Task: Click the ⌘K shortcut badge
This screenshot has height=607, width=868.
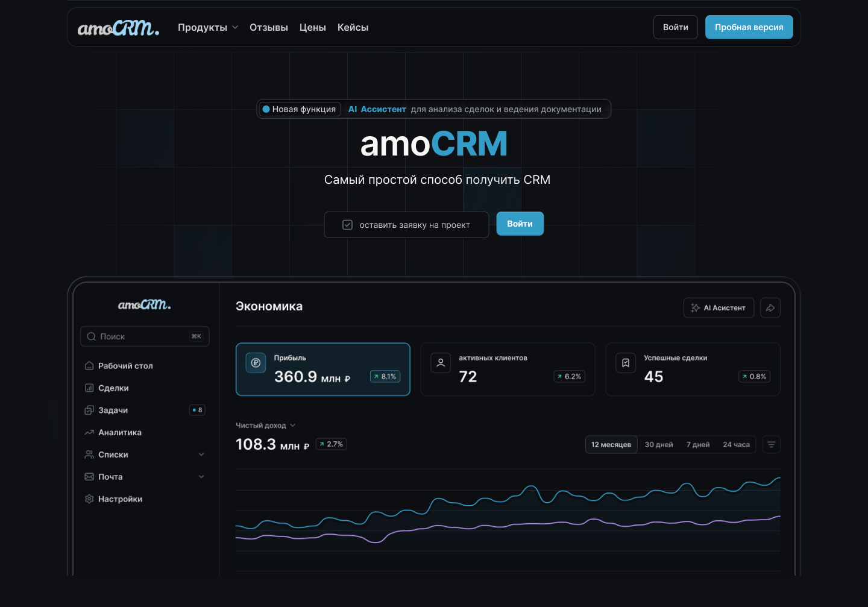Action: pyautogui.click(x=197, y=336)
